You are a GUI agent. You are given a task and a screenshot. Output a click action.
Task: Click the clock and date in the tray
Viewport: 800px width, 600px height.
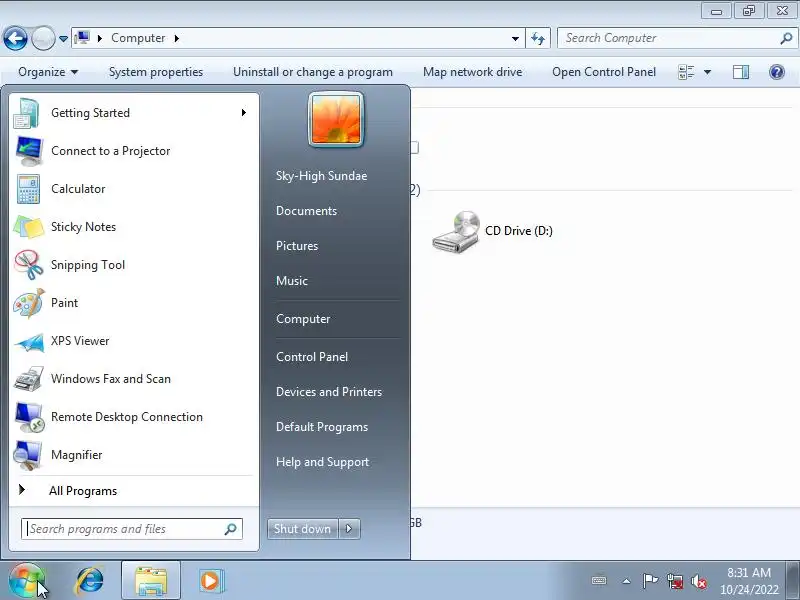748,581
